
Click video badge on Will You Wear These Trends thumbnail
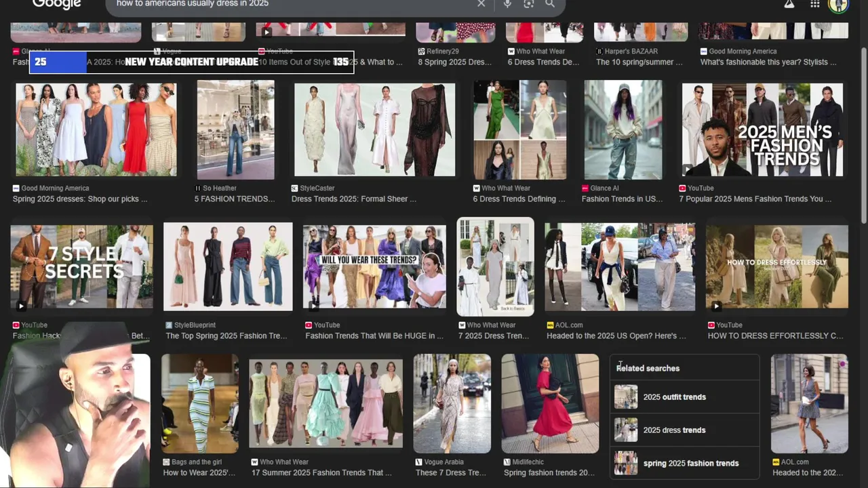click(313, 306)
